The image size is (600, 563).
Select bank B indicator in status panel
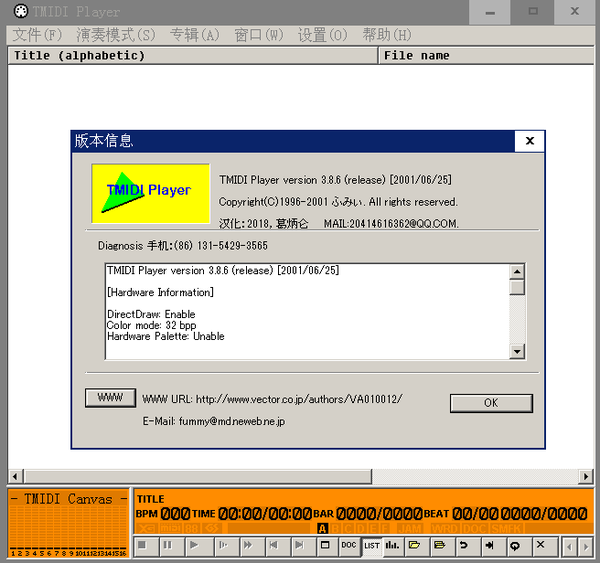tap(335, 529)
